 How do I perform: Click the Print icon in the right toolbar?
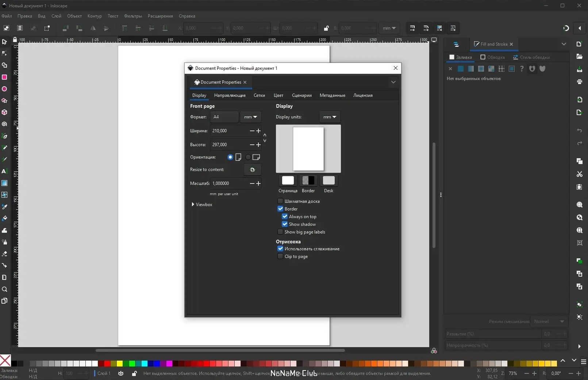click(x=579, y=81)
